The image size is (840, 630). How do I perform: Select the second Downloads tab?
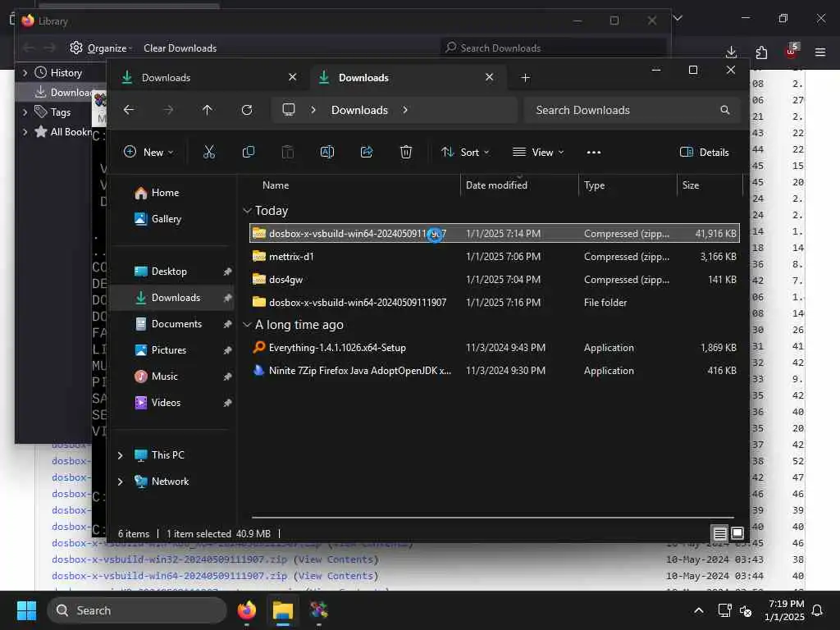pyautogui.click(x=409, y=78)
